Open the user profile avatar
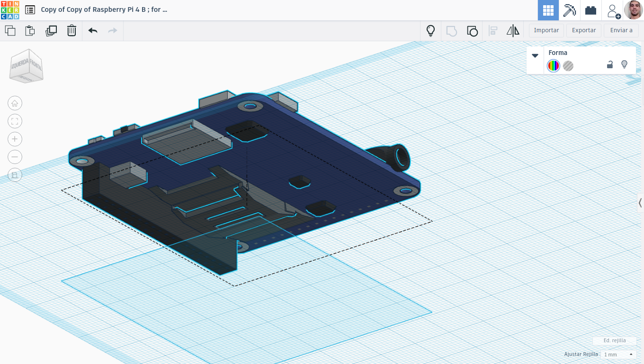 (x=634, y=10)
